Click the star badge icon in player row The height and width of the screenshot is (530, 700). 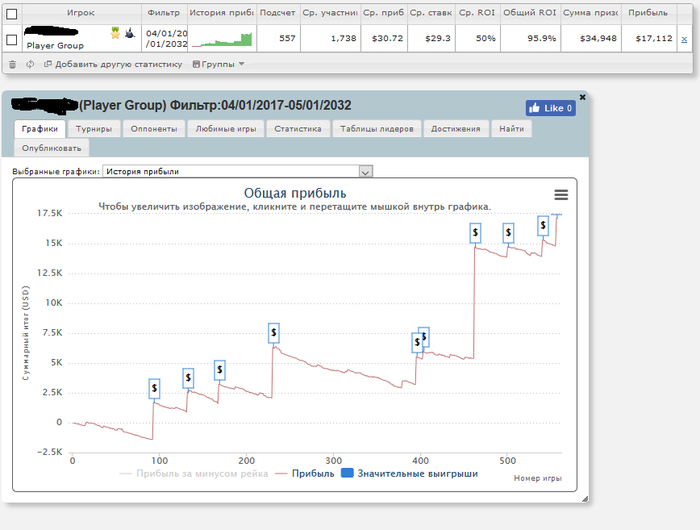click(x=115, y=33)
